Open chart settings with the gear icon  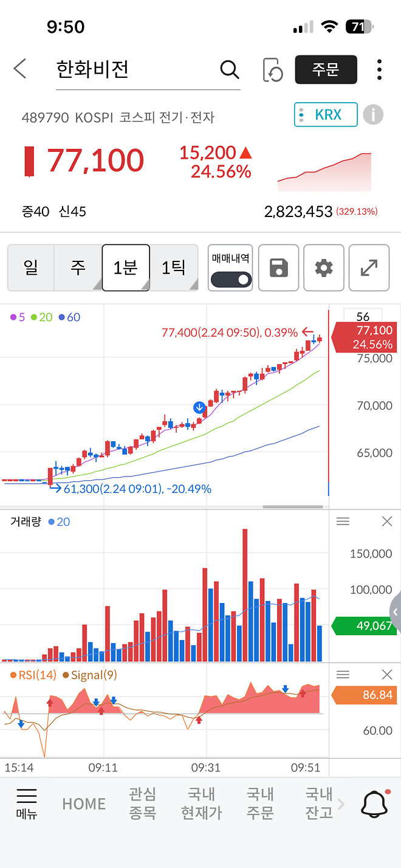(x=323, y=267)
